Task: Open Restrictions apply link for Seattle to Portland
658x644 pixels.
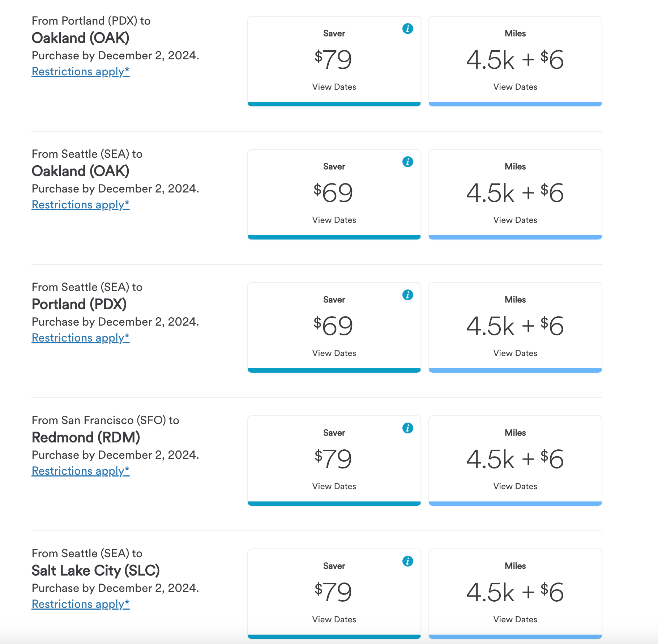Action: pyautogui.click(x=80, y=338)
